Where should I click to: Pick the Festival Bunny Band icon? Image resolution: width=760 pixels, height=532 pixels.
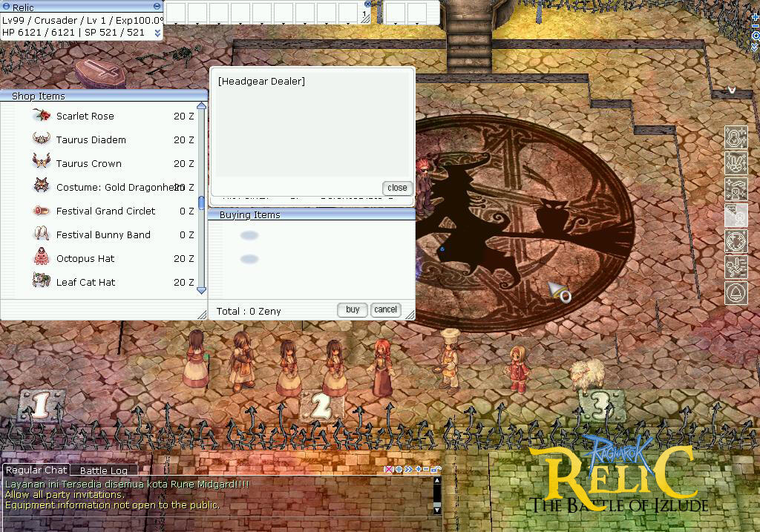42,234
